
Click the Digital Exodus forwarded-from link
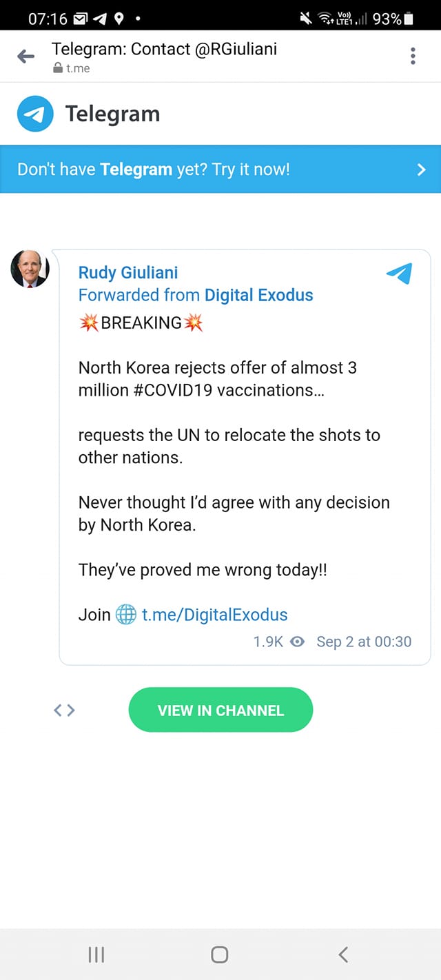click(258, 295)
